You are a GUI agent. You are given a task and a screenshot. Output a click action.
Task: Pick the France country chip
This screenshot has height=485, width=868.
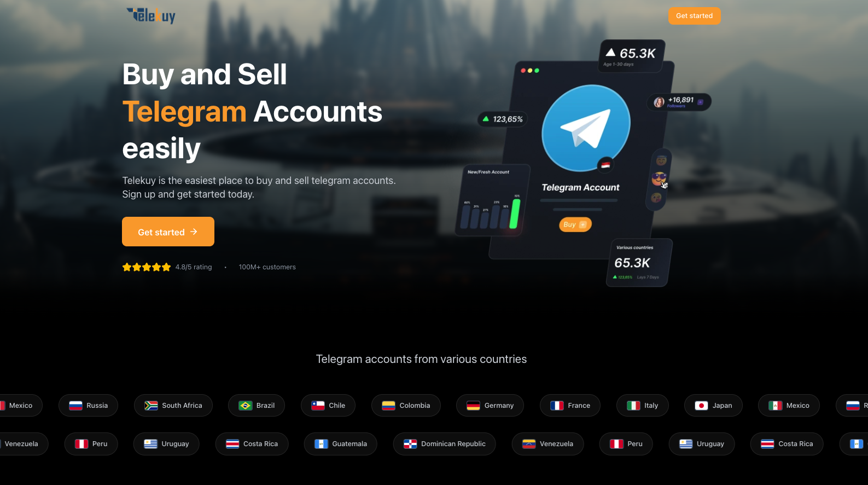[x=570, y=406]
